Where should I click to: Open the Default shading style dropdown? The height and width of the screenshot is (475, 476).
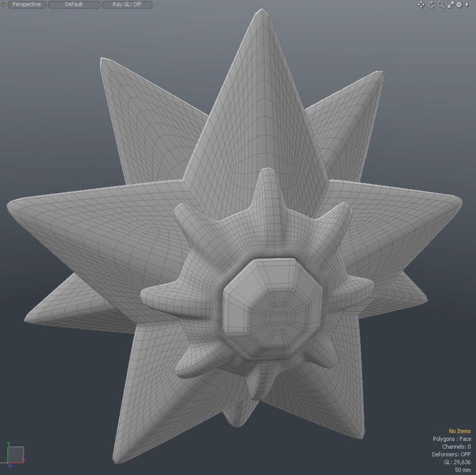[74, 4]
